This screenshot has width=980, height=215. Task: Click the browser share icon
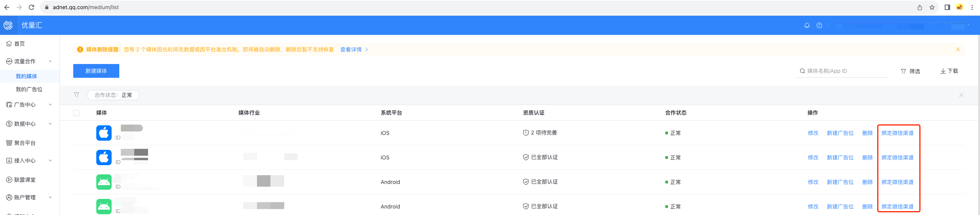coord(920,7)
